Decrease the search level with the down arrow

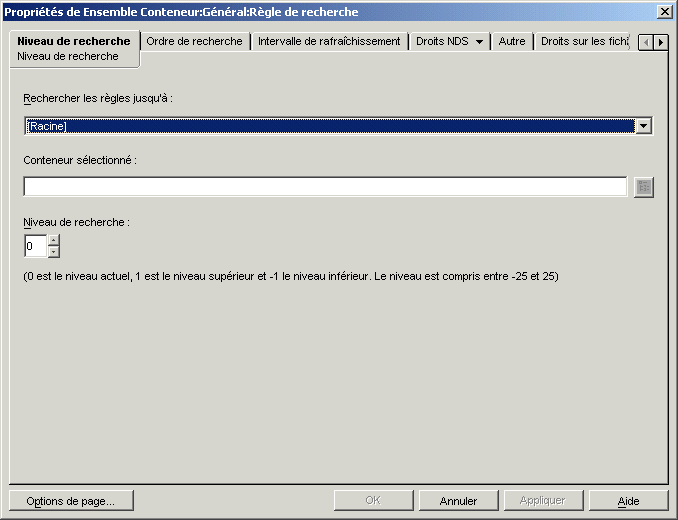coord(54,252)
